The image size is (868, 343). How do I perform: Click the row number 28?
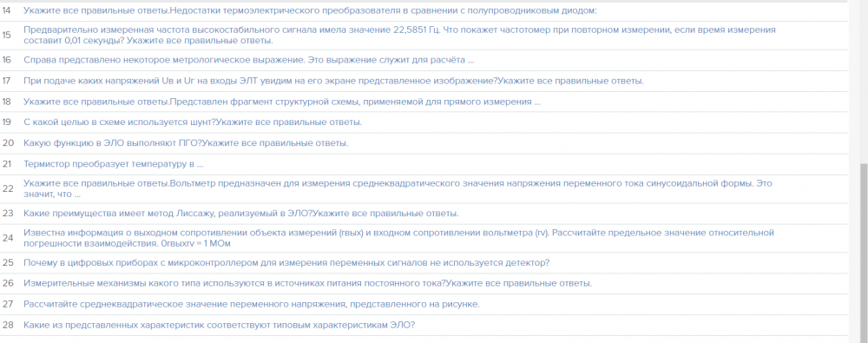point(7,326)
